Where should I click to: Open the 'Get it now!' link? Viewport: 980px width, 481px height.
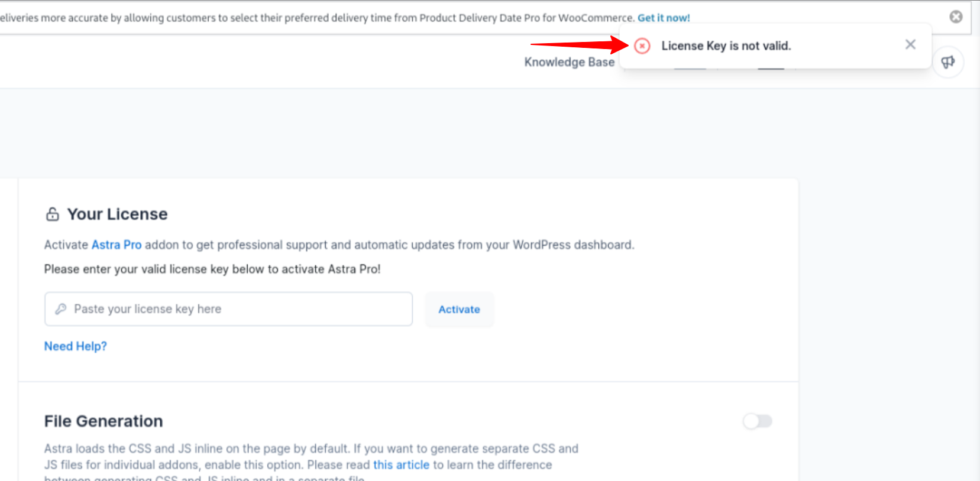664,18
